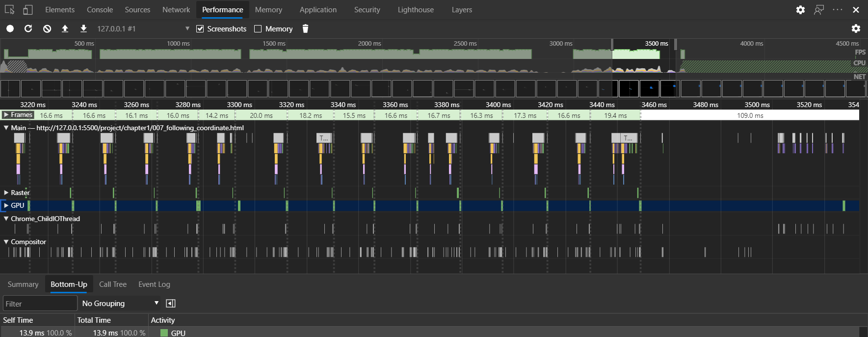
Task: Click the trash can collect garbage icon
Action: pos(305,28)
